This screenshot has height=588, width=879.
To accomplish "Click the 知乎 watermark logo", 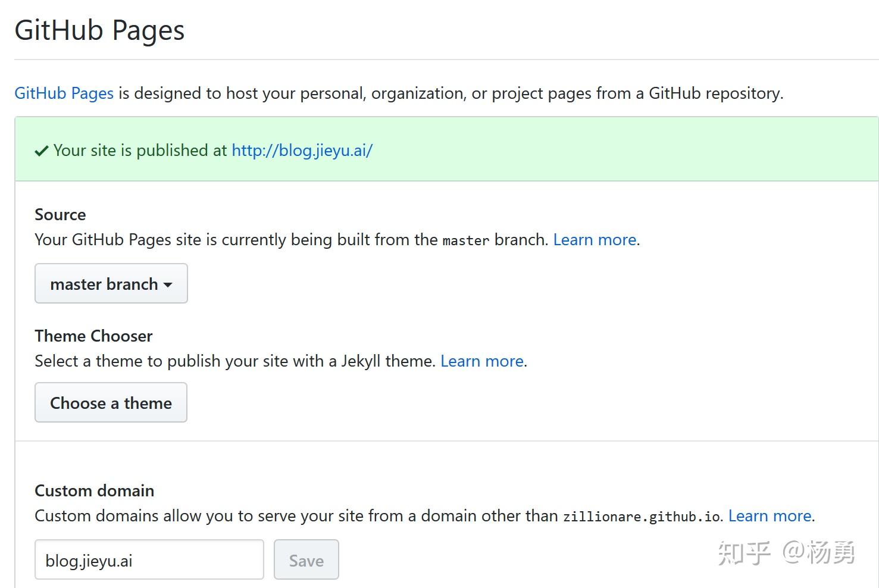I will pyautogui.click(x=744, y=553).
